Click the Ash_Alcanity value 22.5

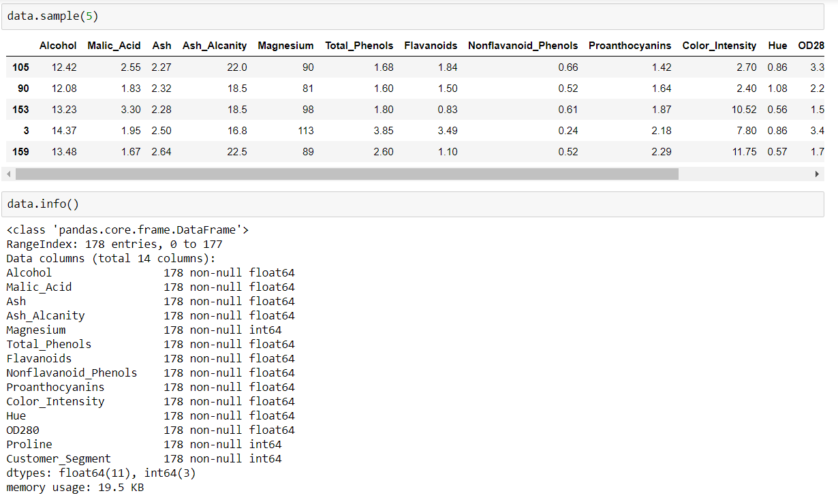[236, 151]
